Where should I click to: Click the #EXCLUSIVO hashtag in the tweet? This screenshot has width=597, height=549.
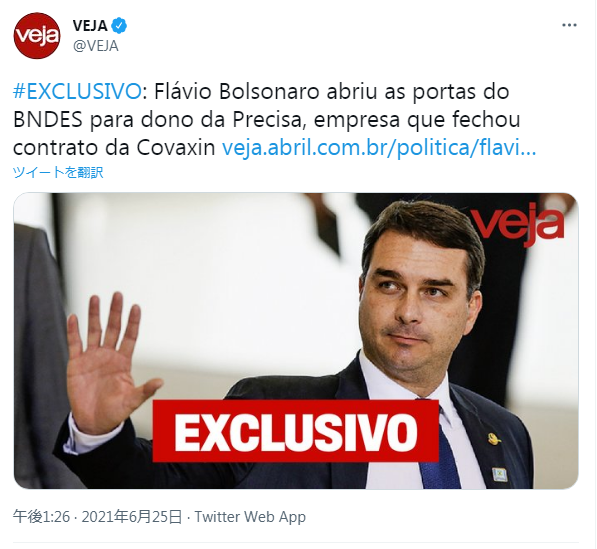(77, 92)
